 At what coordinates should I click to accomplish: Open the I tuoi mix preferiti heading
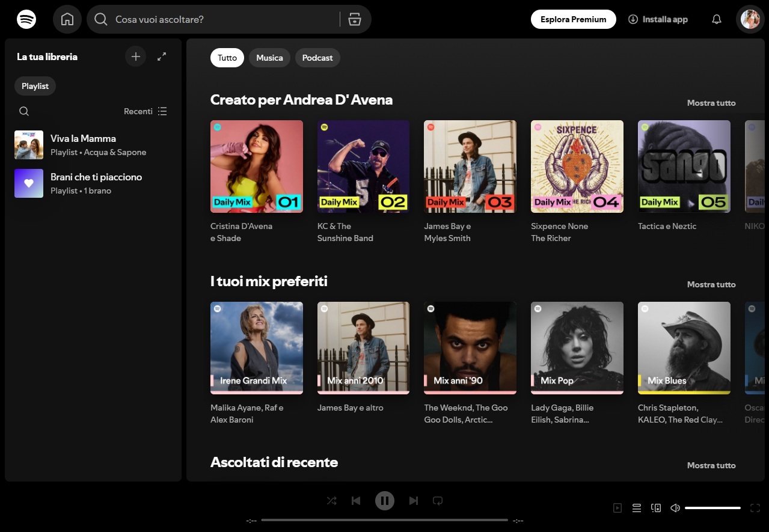click(x=269, y=281)
